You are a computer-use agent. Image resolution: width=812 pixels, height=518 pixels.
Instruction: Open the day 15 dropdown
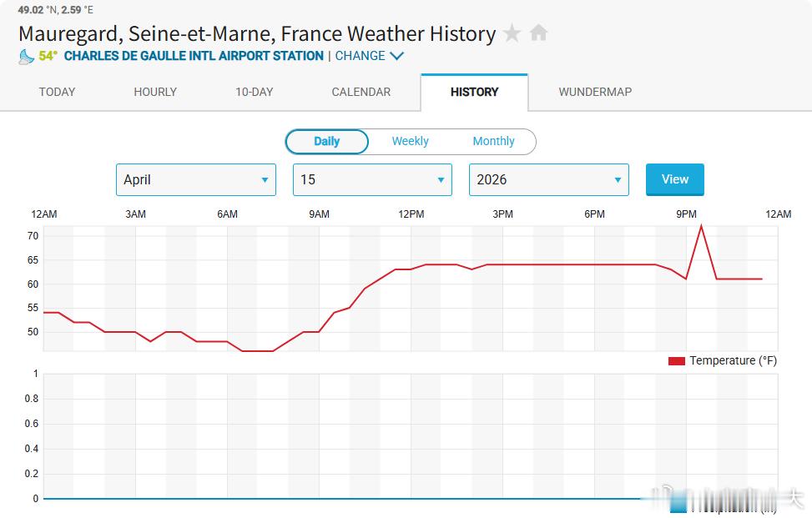click(x=372, y=180)
